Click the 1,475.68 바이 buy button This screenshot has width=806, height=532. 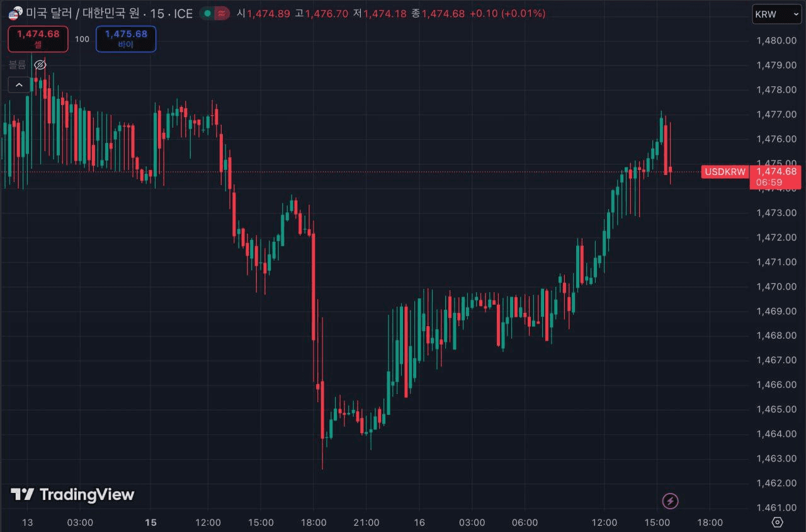tap(126, 39)
